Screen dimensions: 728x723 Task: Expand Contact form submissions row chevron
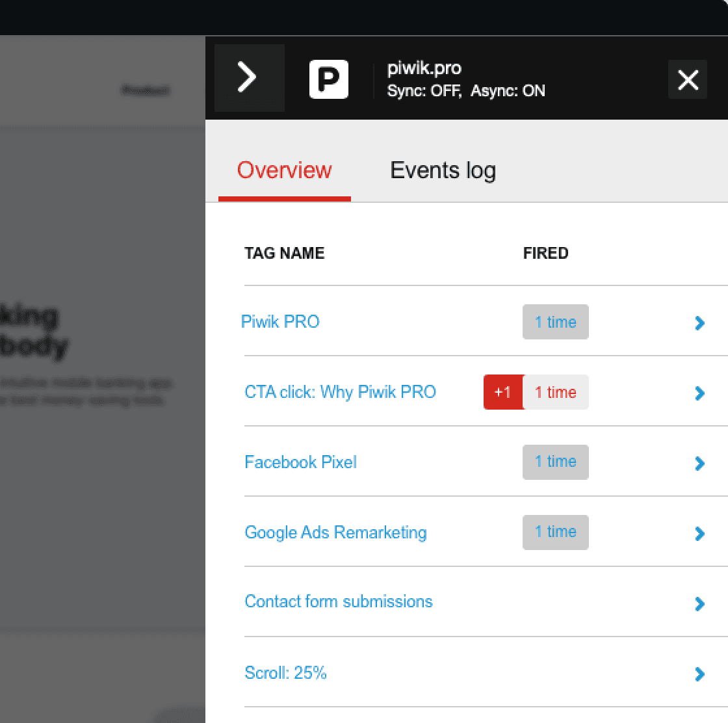coord(699,604)
